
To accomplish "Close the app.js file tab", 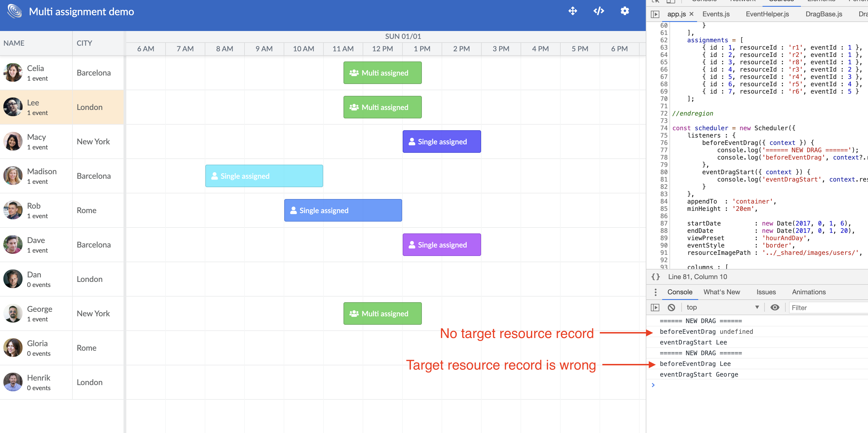I will tap(691, 14).
